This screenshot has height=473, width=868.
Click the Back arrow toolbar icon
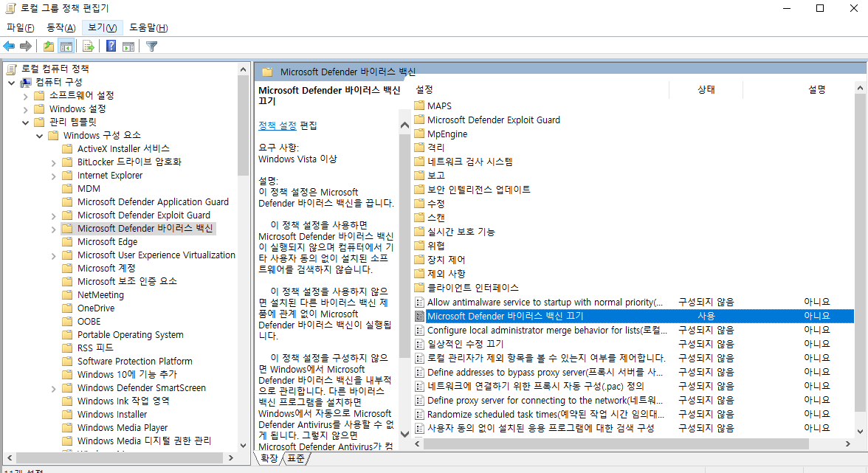[x=9, y=46]
